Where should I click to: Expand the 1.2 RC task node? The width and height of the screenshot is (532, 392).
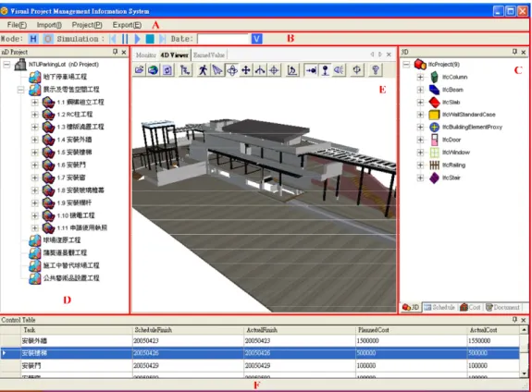pyautogui.click(x=34, y=115)
